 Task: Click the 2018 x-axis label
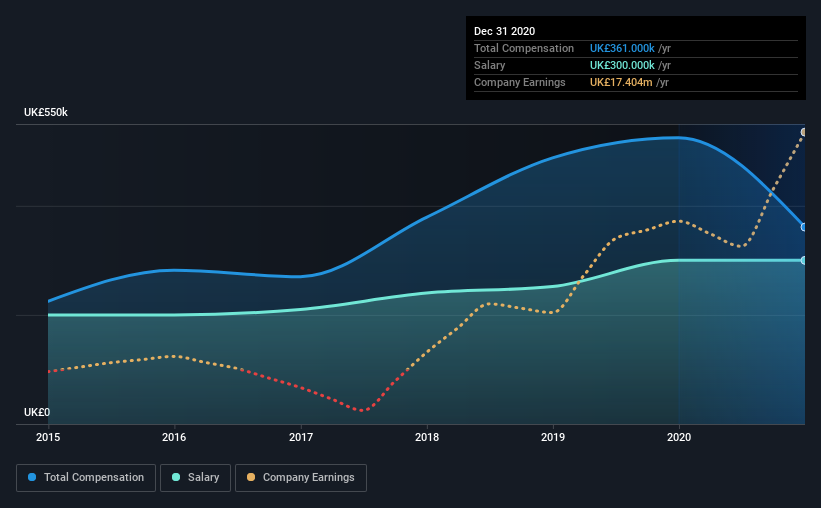coord(427,437)
